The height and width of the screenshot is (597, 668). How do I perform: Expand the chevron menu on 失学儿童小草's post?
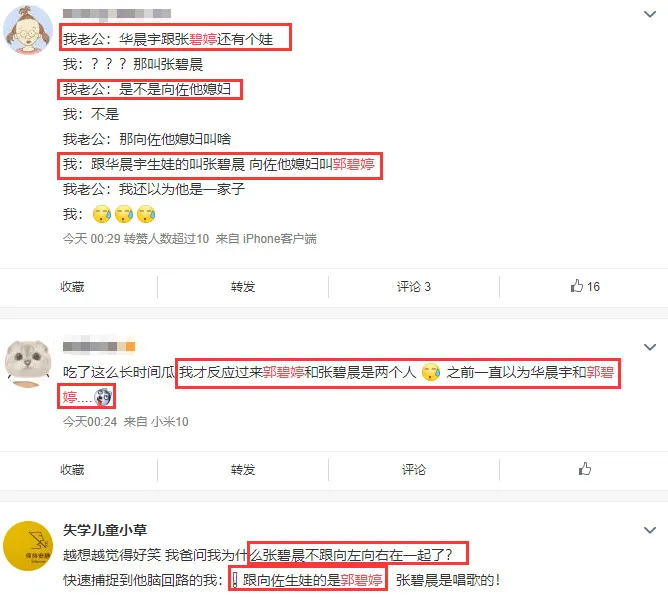point(650,530)
